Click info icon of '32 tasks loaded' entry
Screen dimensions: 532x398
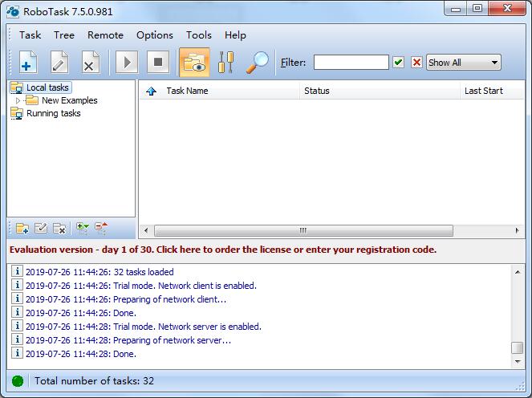17,271
